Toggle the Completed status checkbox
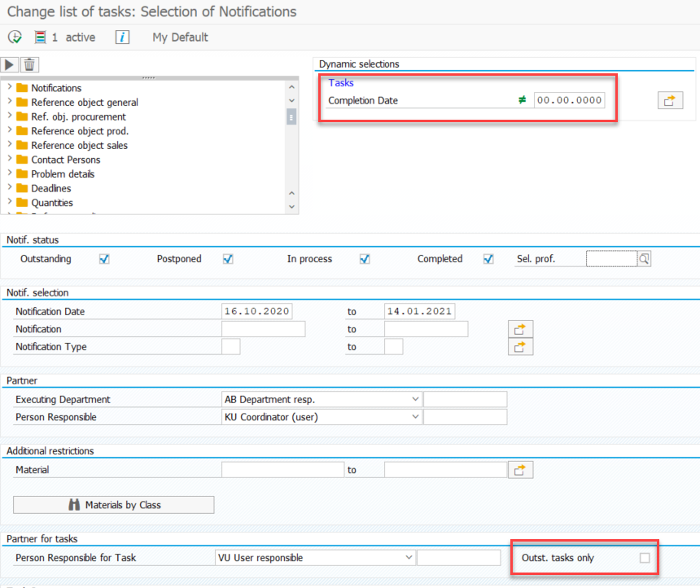700x588 pixels. click(x=488, y=259)
